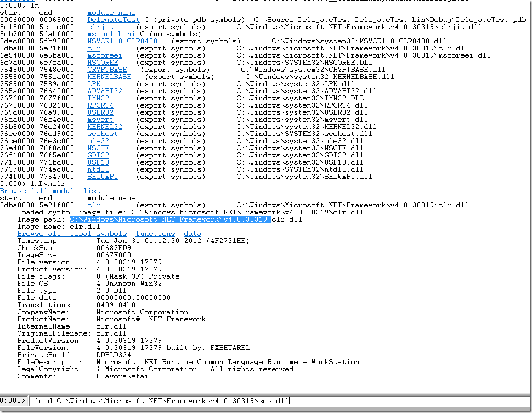Click the GDI32 module link
Image resolution: width=532 pixels, height=413 pixels.
(98, 155)
